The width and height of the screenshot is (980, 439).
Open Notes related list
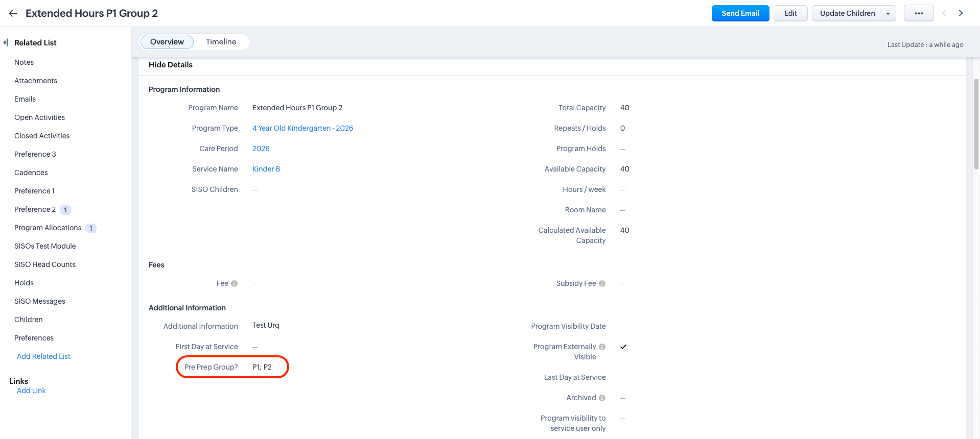click(x=24, y=62)
